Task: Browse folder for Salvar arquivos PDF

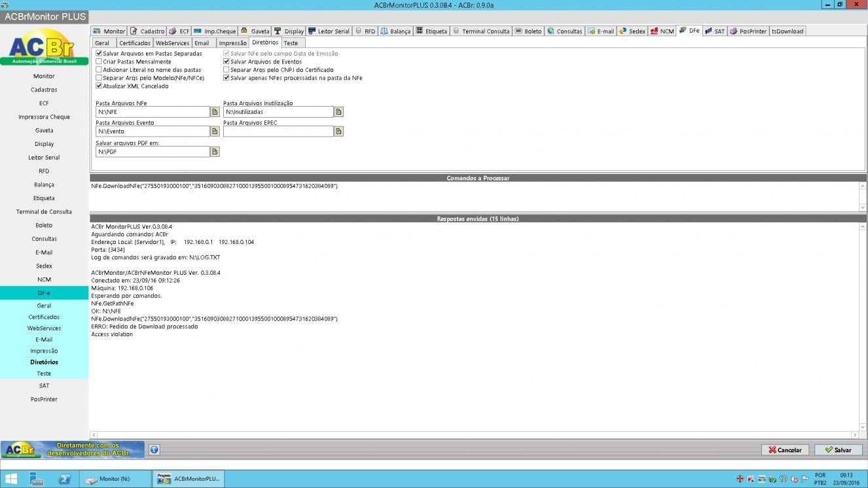Action: point(215,152)
